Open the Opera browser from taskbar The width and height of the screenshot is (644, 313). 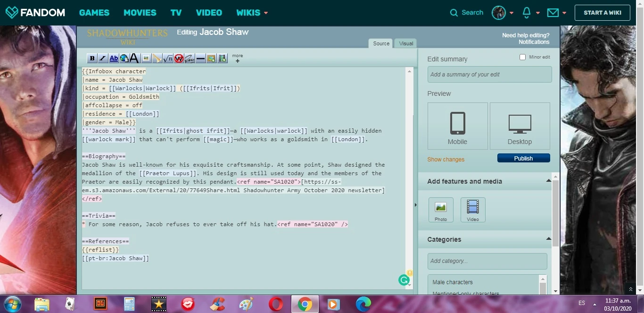[x=276, y=305]
